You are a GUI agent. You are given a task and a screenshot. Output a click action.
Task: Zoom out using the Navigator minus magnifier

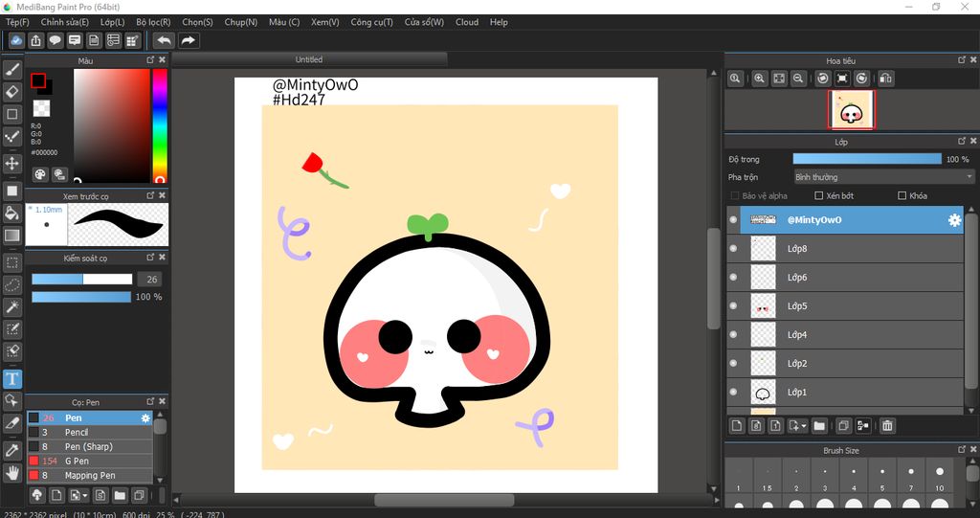798,79
